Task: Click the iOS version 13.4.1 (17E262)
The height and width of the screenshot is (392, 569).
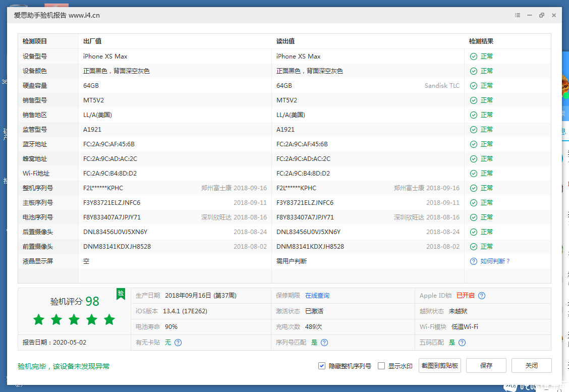Action: (x=185, y=311)
